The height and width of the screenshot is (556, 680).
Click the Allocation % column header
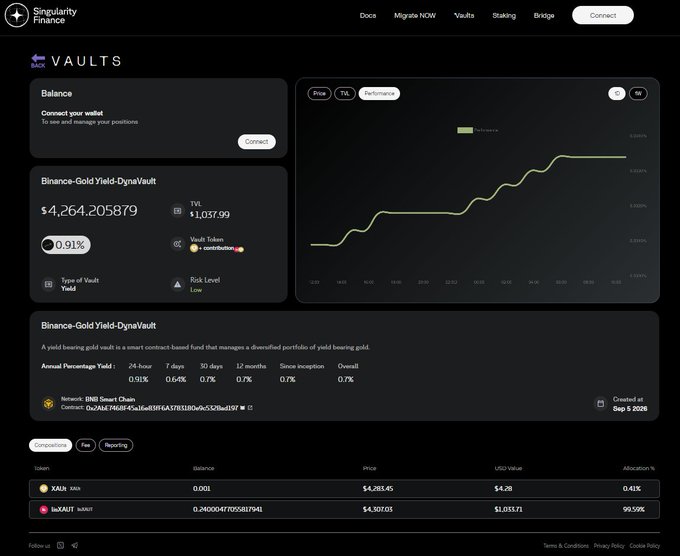coord(639,468)
